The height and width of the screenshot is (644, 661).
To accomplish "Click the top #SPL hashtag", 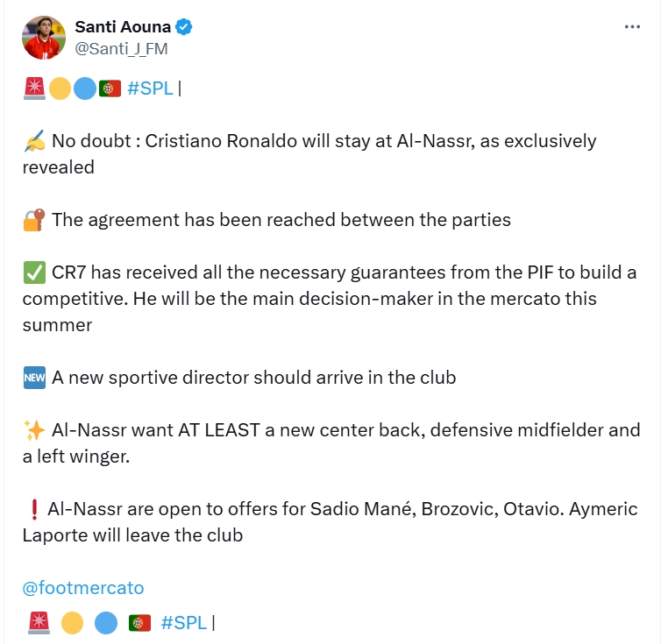I will tap(150, 88).
